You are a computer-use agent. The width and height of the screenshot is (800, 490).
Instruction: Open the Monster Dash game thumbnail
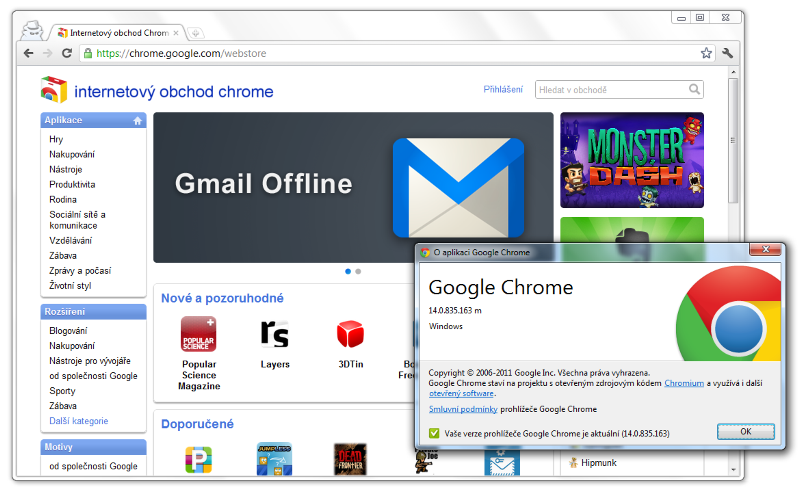point(632,160)
